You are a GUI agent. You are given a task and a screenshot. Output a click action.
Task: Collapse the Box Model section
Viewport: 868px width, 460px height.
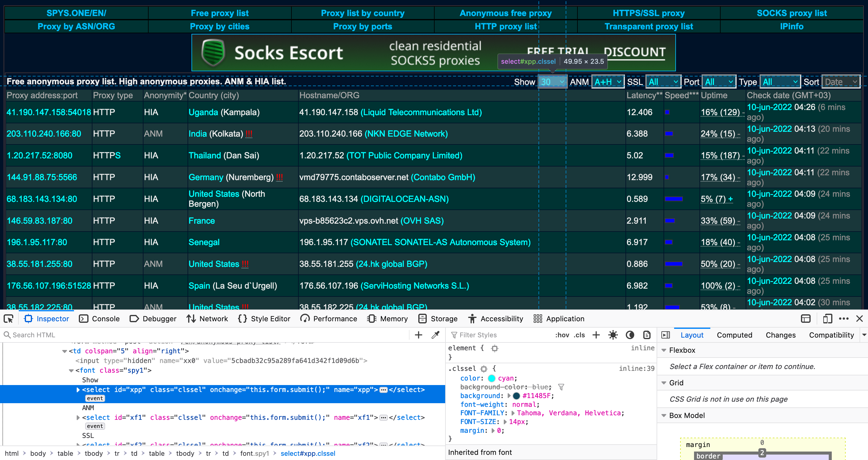click(x=664, y=416)
